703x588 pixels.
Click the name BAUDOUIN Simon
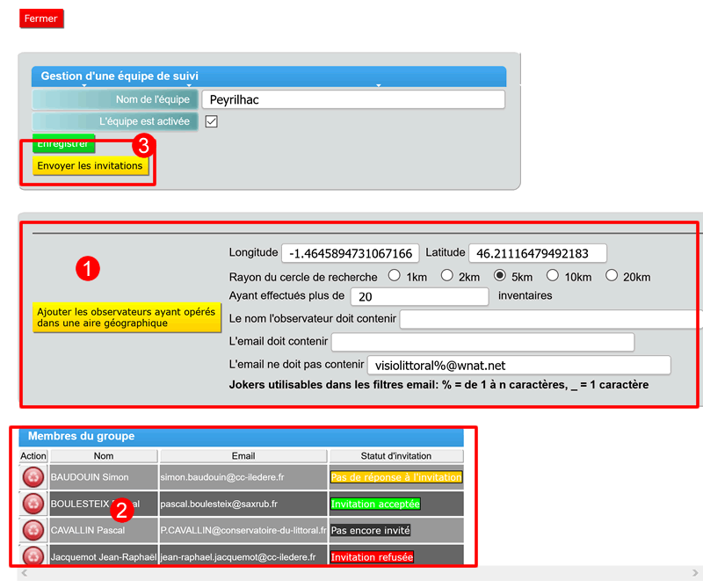coord(90,477)
